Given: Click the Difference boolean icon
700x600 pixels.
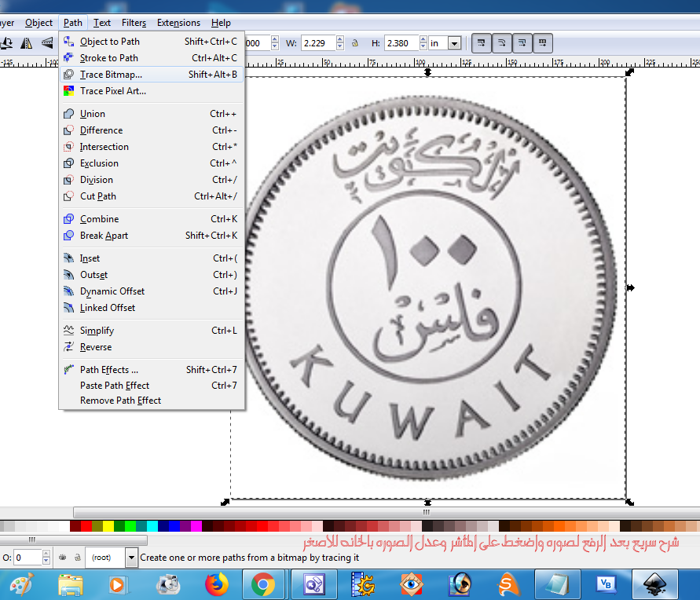Looking at the screenshot, I should (69, 130).
